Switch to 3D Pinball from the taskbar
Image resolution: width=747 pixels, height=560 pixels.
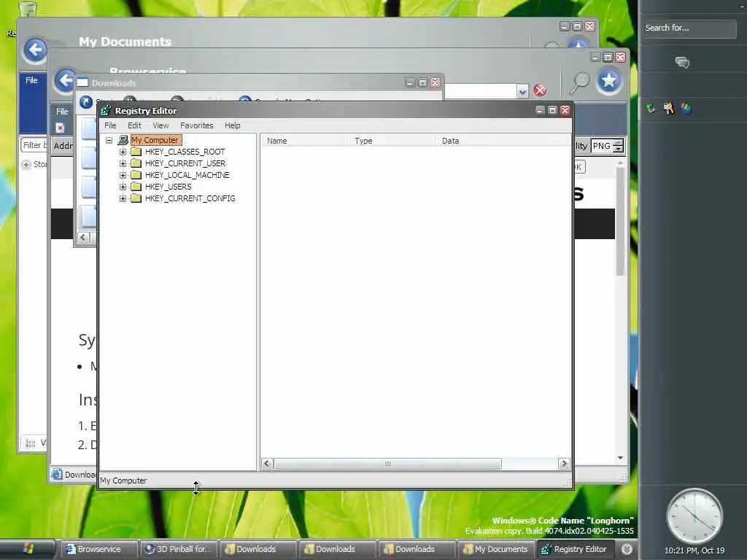pos(178,549)
